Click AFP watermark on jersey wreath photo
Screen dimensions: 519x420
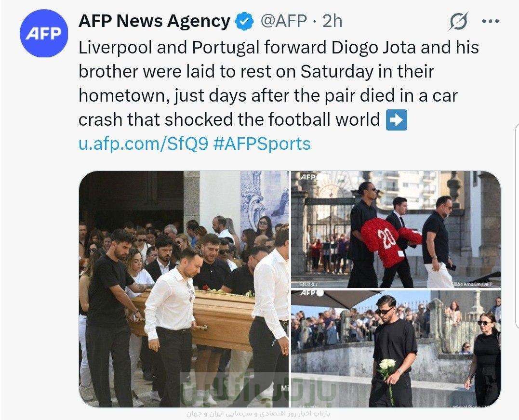click(x=308, y=177)
